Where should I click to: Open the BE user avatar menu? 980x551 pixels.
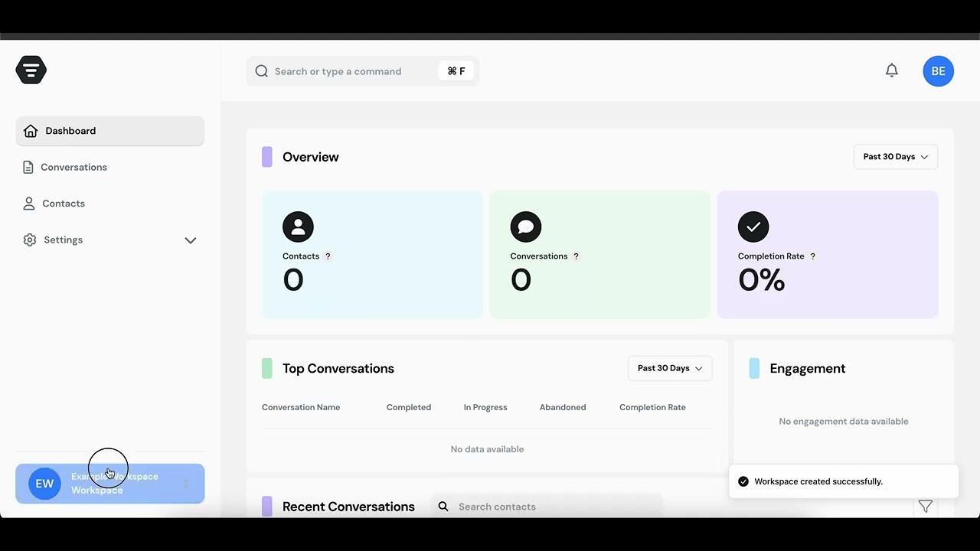point(938,71)
